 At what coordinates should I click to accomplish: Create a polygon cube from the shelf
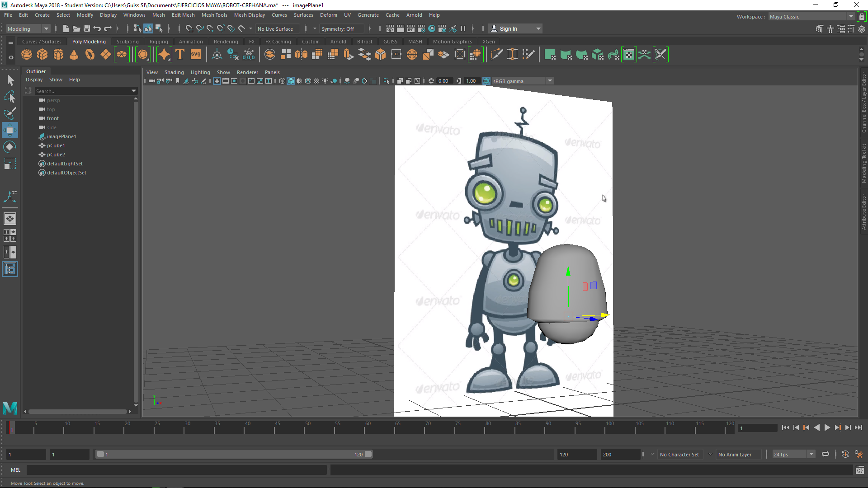42,55
